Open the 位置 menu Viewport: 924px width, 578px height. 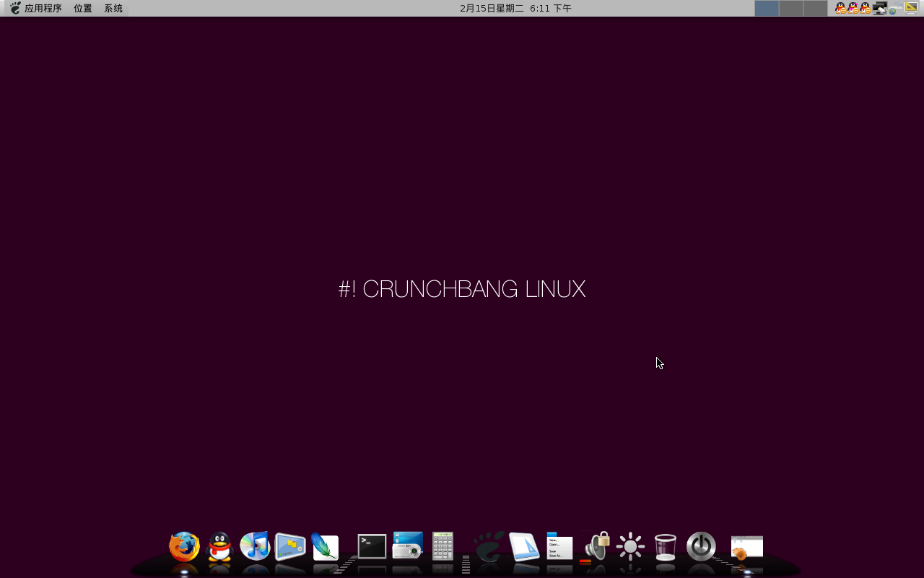click(x=83, y=9)
